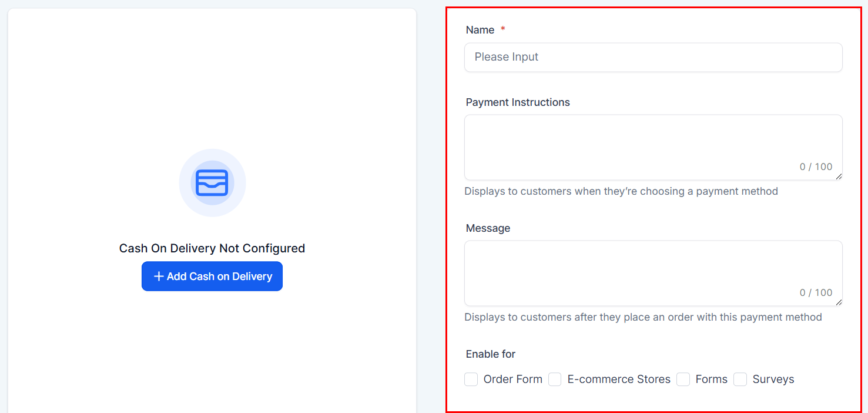Click the Message 0 / 100 character counter
This screenshot has height=413, width=868.
(816, 292)
